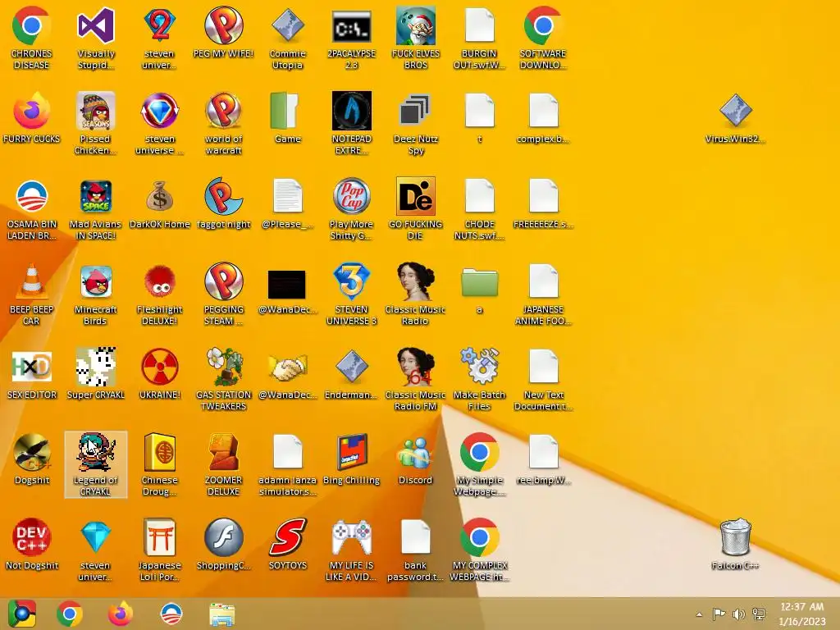The image size is (840, 630).
Task: Click the Obama logo taskbar button
Action: 171,614
